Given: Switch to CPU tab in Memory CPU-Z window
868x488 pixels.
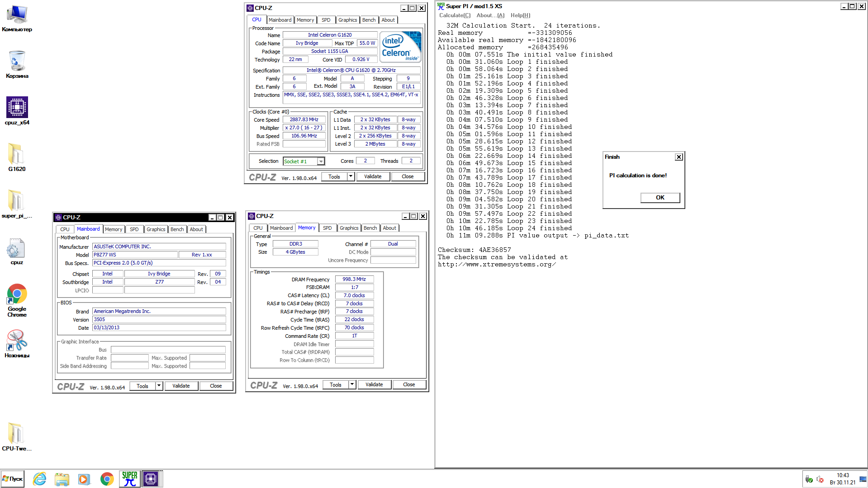Looking at the screenshot, I should pos(258,228).
